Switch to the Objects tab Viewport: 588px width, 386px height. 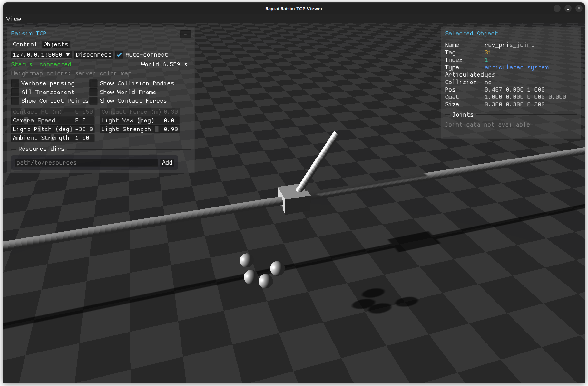(55, 44)
